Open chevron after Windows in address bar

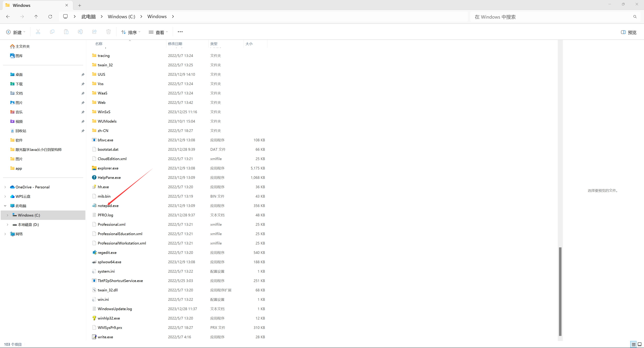coord(173,16)
